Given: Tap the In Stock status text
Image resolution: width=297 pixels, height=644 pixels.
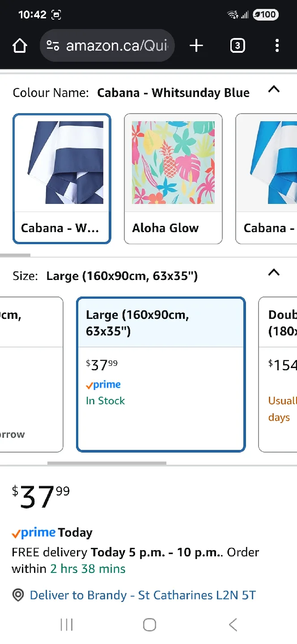Looking at the screenshot, I should 105,401.
